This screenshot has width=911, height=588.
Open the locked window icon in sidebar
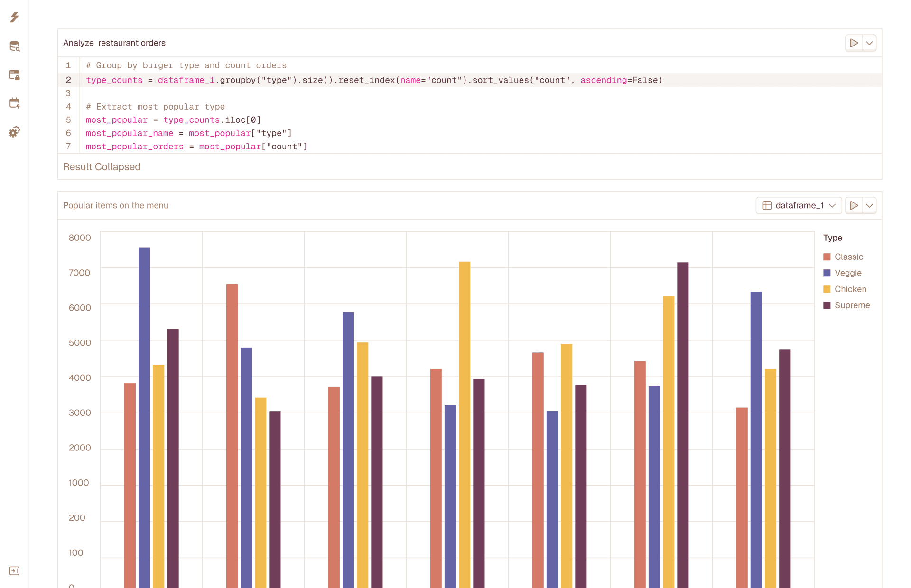click(x=14, y=74)
